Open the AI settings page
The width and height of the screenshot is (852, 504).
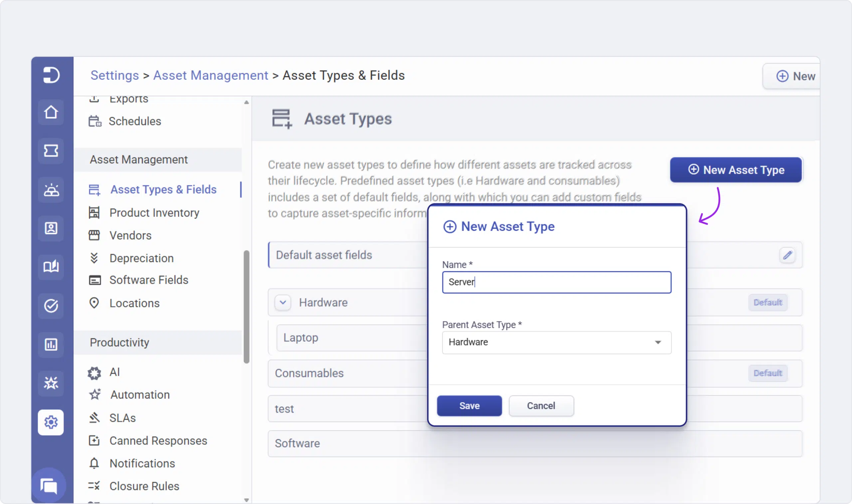coord(114,372)
